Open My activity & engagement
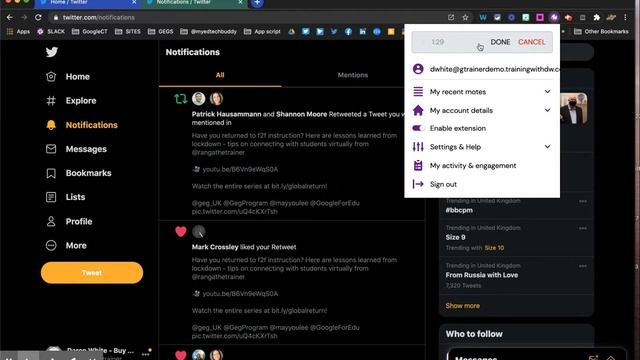This screenshot has height=360, width=640. pos(473,166)
